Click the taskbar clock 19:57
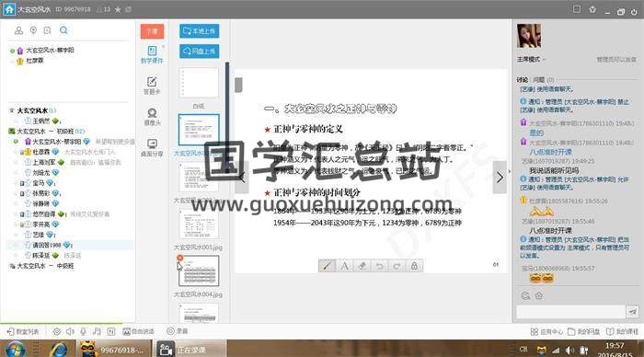 pos(615,346)
